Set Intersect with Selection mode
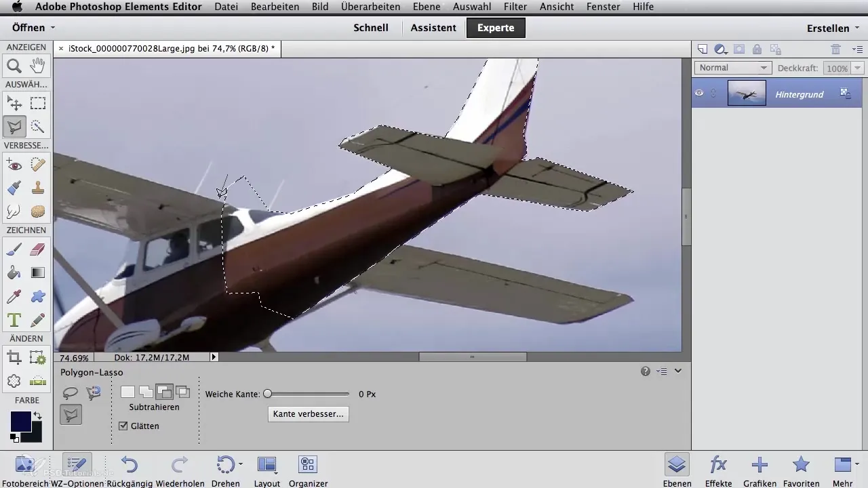868x488 pixels. [182, 391]
